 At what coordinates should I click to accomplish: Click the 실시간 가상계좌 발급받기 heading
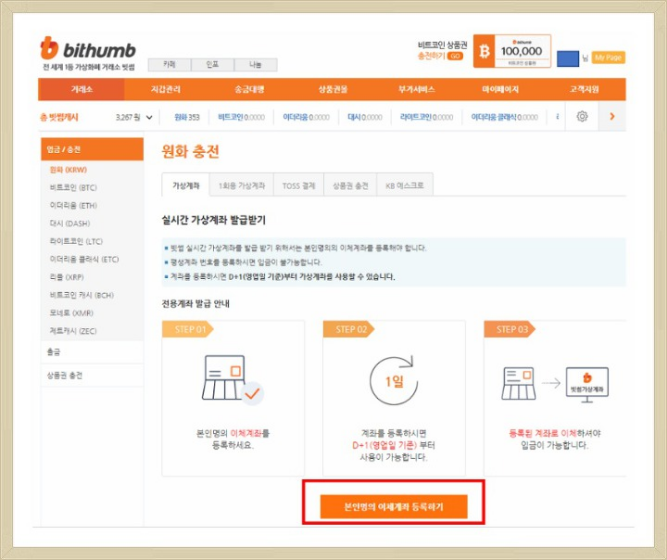pos(214,220)
